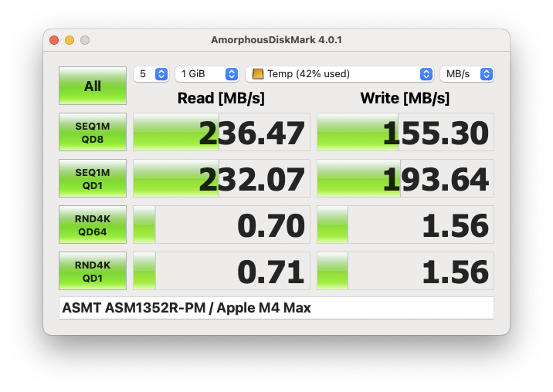553x392 pixels.
Task: Click the SEQ1M QD8 write result 155.30
Action: [x=405, y=133]
